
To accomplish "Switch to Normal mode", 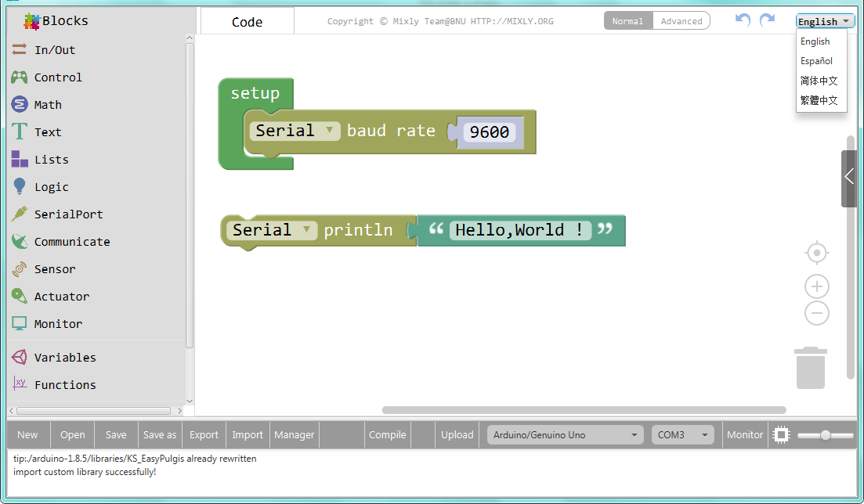I will pos(627,21).
